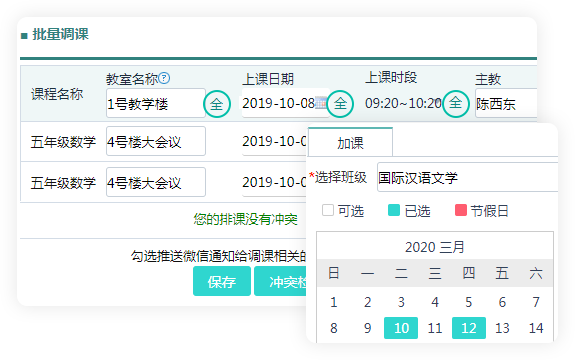Edit second row classroom 4号楼大会议
The width and height of the screenshot is (575, 360).
[156, 182]
